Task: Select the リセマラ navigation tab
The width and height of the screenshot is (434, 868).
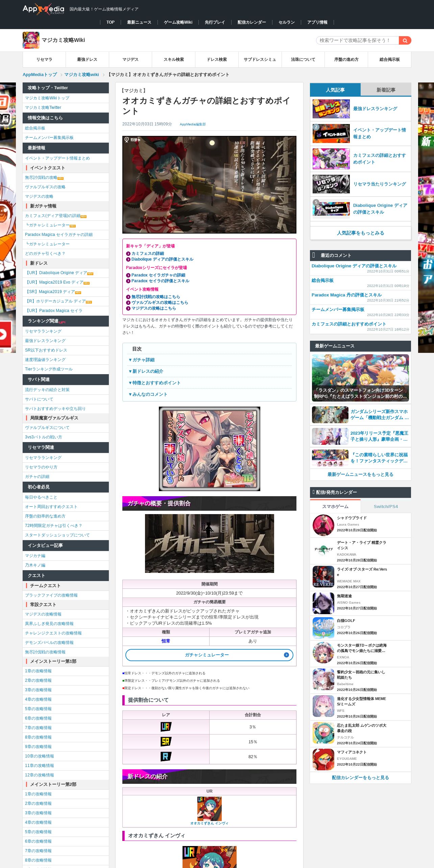Action: click(44, 59)
